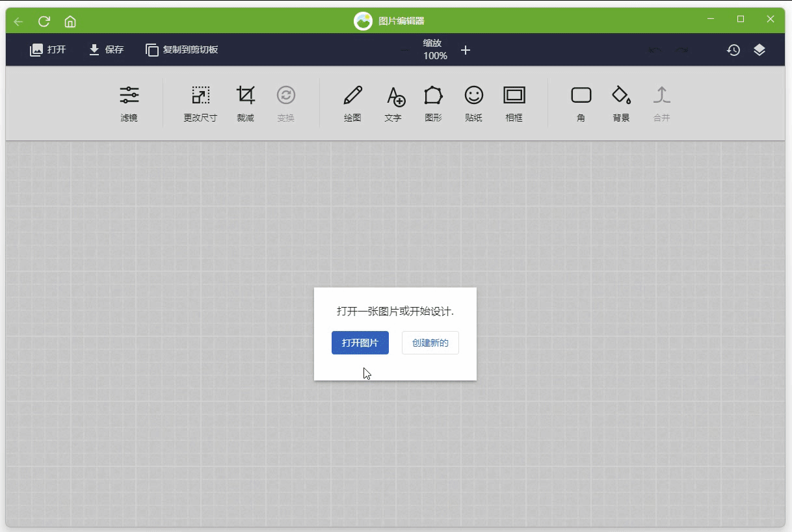Open the history panel clock icon
Image resolution: width=792 pixels, height=532 pixels.
[x=733, y=50]
